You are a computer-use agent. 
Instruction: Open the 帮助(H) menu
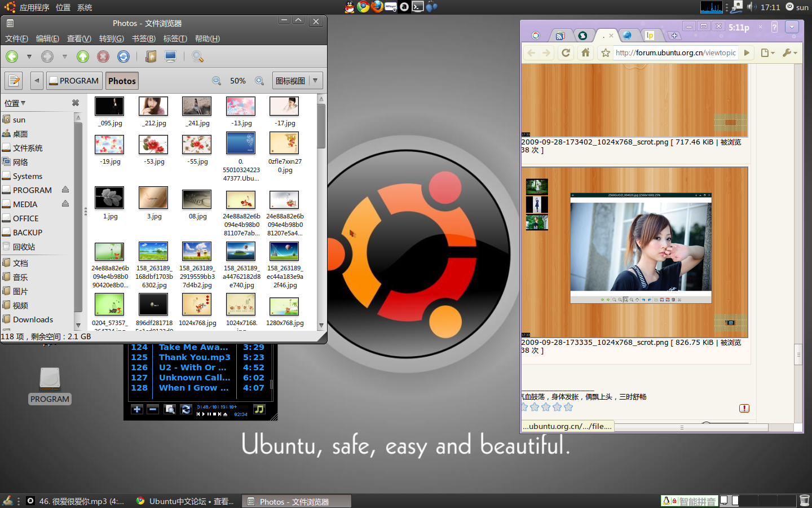(x=207, y=38)
